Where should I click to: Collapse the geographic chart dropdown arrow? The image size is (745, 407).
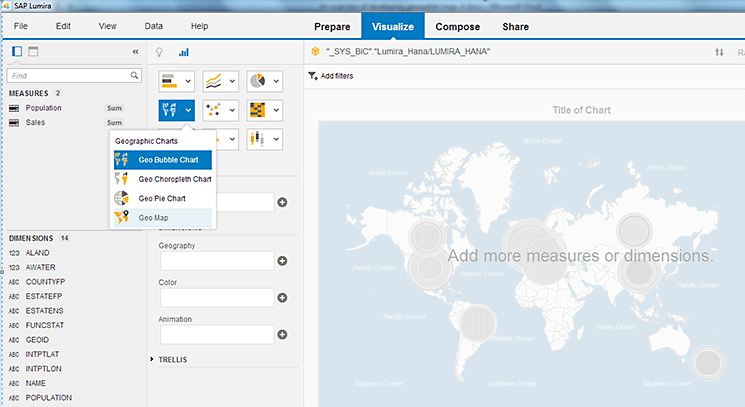point(188,110)
